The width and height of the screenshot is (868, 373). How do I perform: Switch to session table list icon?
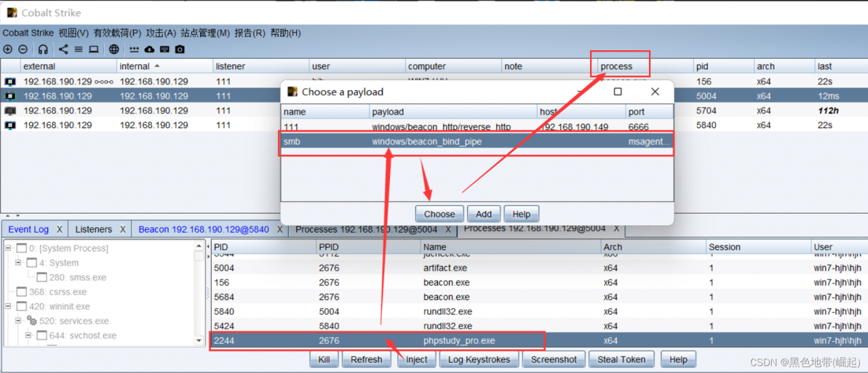pos(78,50)
